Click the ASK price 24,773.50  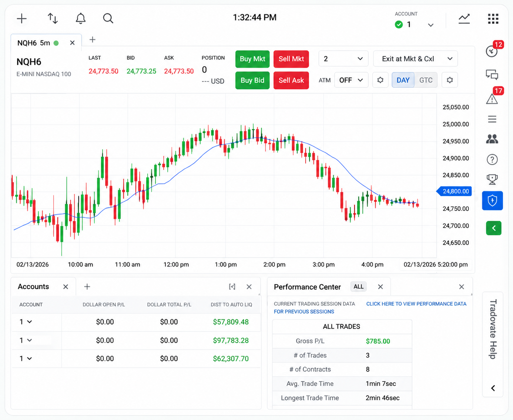[x=179, y=71]
